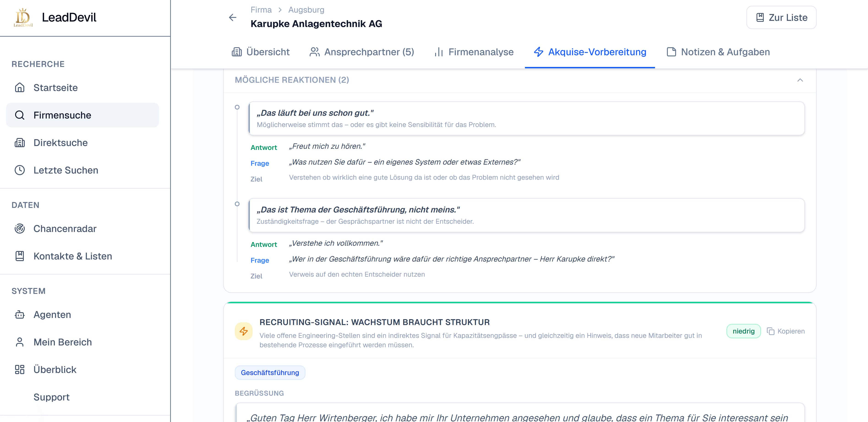Click the "Das läuft bei uns schon gut." card
The image size is (868, 422).
click(x=527, y=119)
